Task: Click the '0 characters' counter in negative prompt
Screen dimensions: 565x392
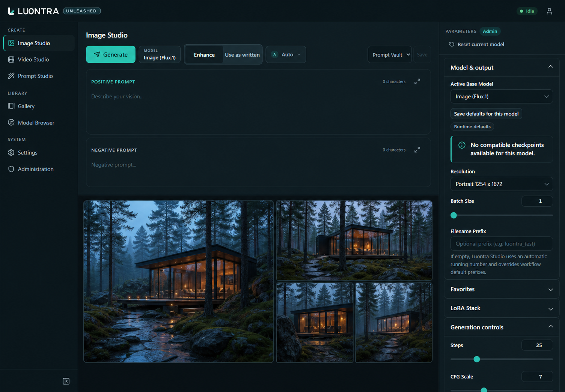Action: pos(394,150)
